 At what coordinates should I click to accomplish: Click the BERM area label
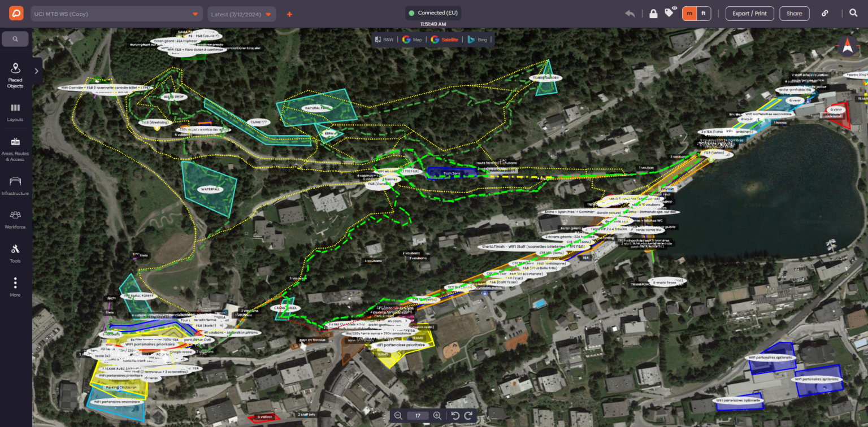328,133
